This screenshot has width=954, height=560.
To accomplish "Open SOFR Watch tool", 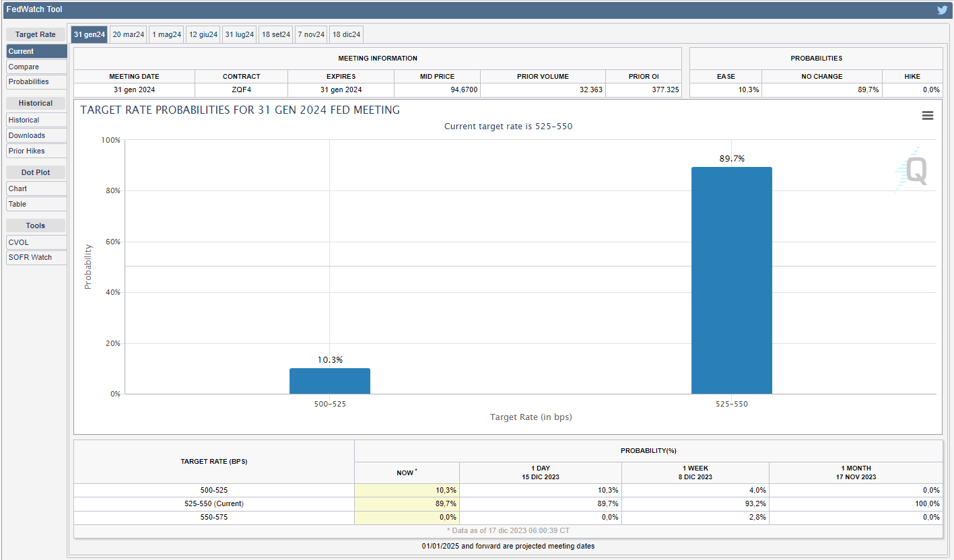I will (x=36, y=257).
